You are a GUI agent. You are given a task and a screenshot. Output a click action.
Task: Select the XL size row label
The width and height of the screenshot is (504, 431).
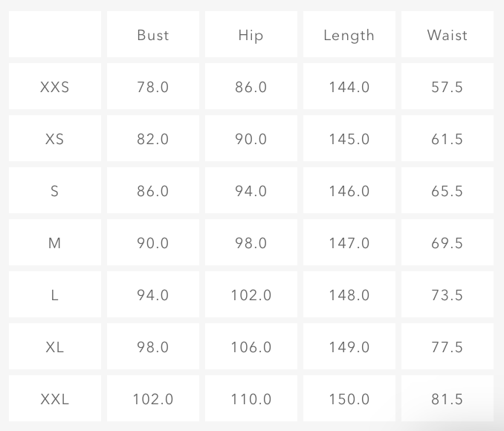point(55,347)
